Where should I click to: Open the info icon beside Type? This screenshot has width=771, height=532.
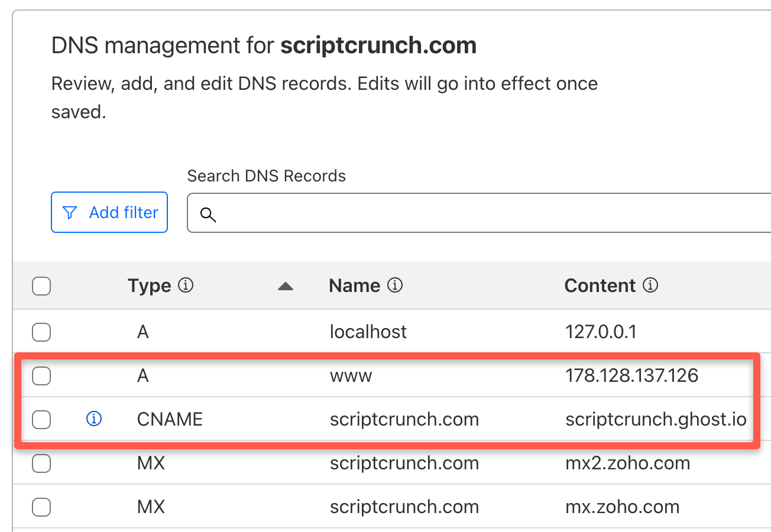pyautogui.click(x=186, y=286)
